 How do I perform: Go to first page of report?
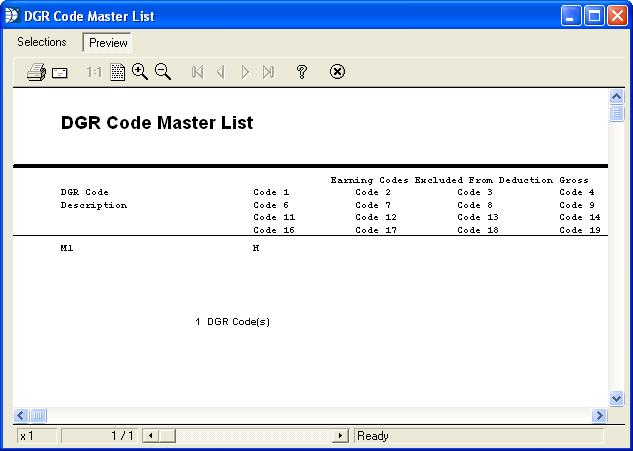[197, 72]
